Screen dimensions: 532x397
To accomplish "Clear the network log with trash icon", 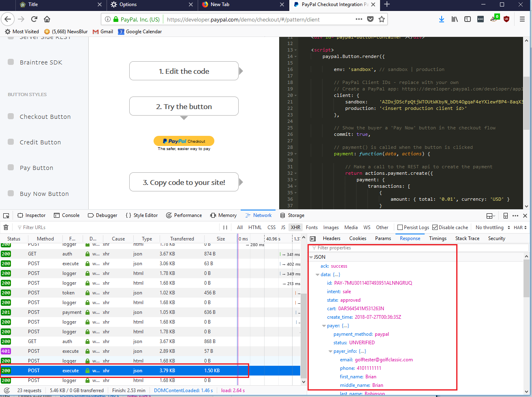I will point(6,227).
